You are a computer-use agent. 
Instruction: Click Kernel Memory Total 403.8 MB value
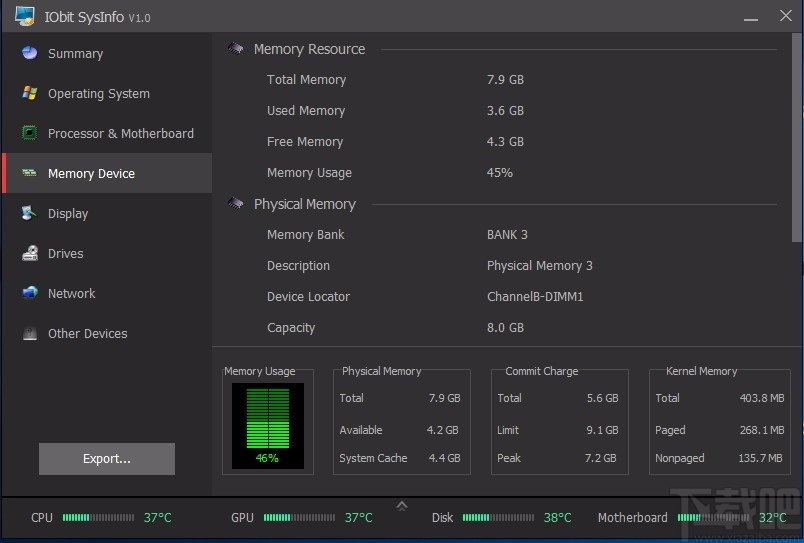pyautogui.click(x=761, y=398)
